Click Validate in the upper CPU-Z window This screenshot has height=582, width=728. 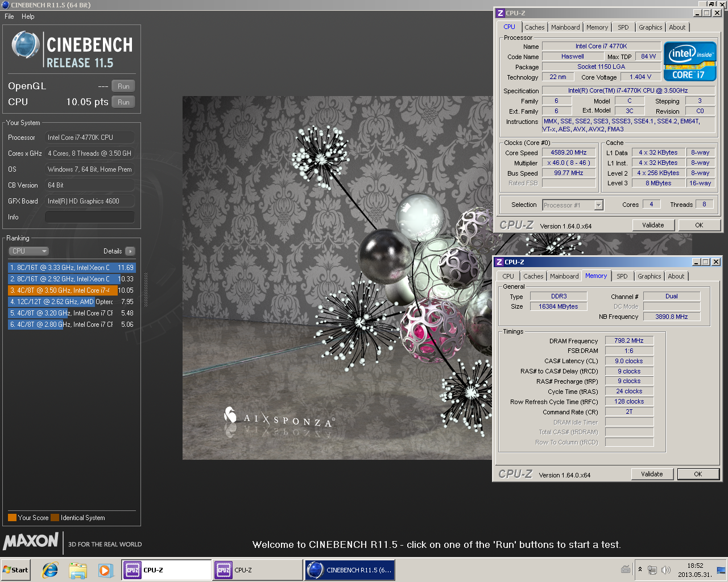(x=653, y=225)
